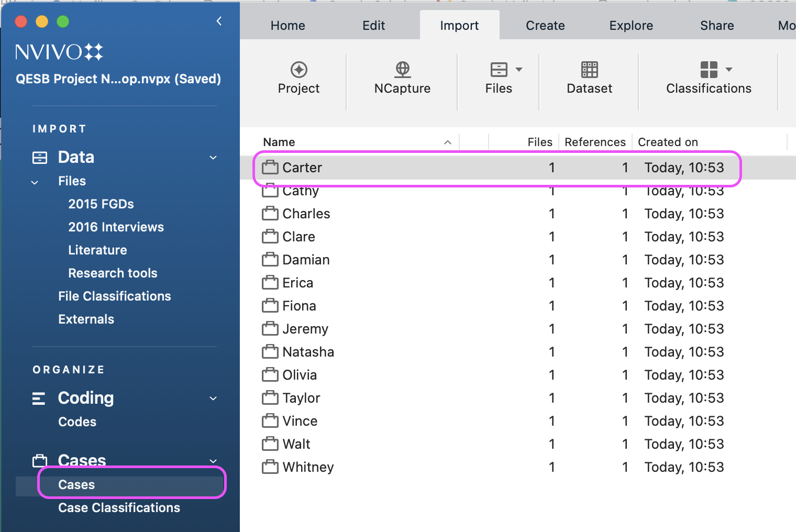Open 2016 Interviews folder
Screen dimensions: 796x532
point(116,227)
